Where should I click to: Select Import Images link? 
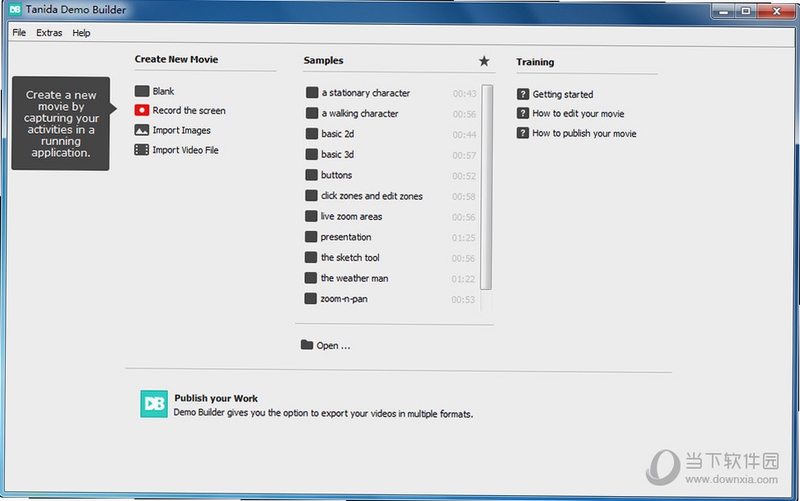point(182,131)
